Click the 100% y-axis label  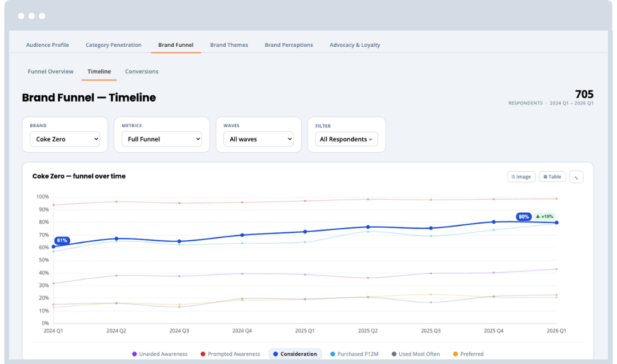coord(42,196)
